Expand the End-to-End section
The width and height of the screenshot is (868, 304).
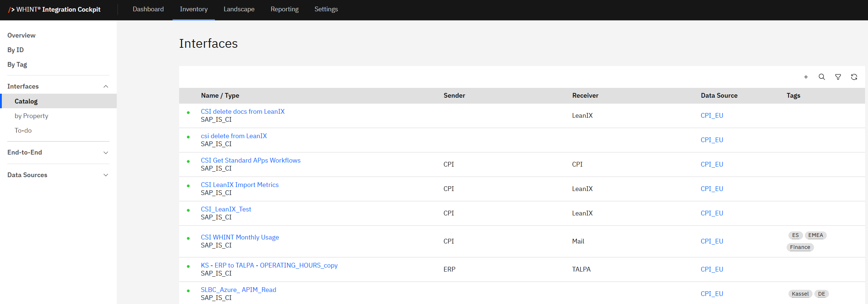(106, 153)
